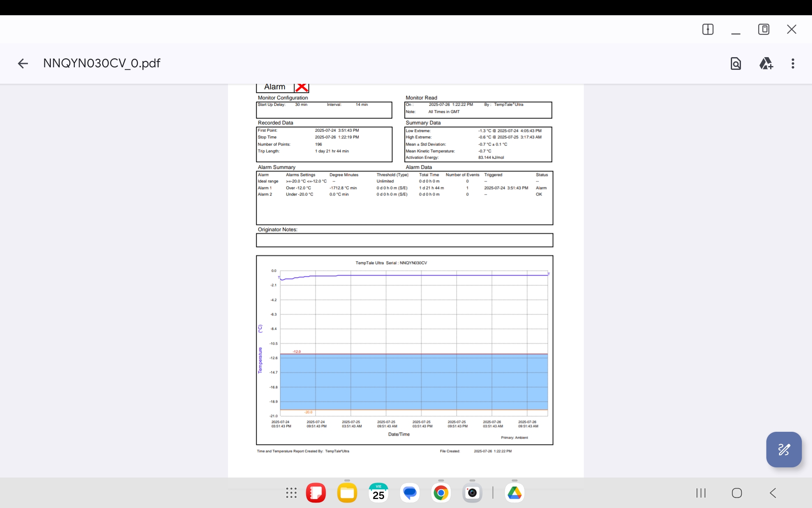The height and width of the screenshot is (508, 812).
Task: Show recent apps navigation button
Action: click(x=701, y=493)
